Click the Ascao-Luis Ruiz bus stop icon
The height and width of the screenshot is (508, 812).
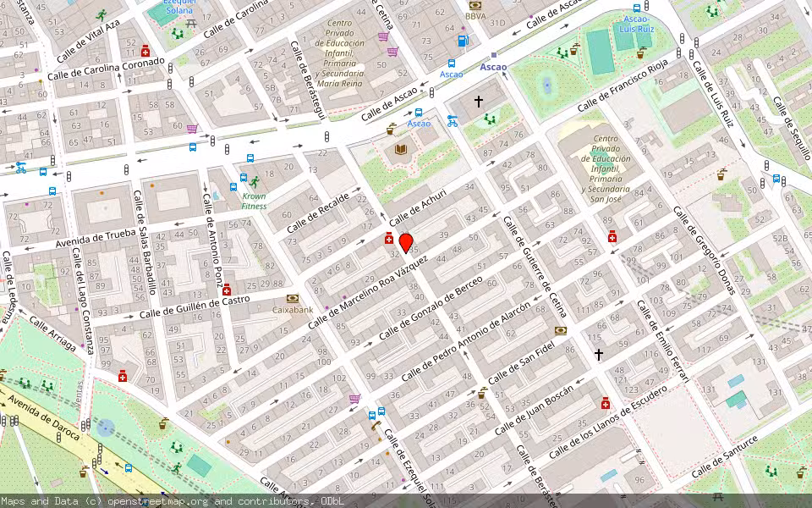pos(636,8)
